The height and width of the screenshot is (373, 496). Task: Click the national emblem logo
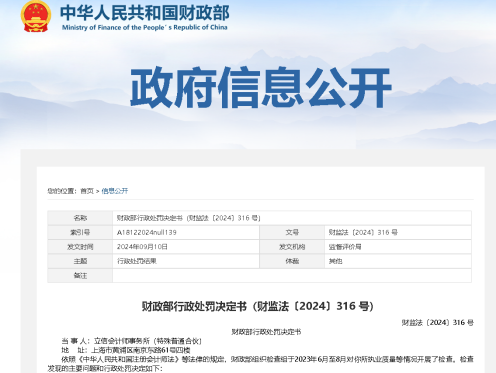pyautogui.click(x=36, y=16)
